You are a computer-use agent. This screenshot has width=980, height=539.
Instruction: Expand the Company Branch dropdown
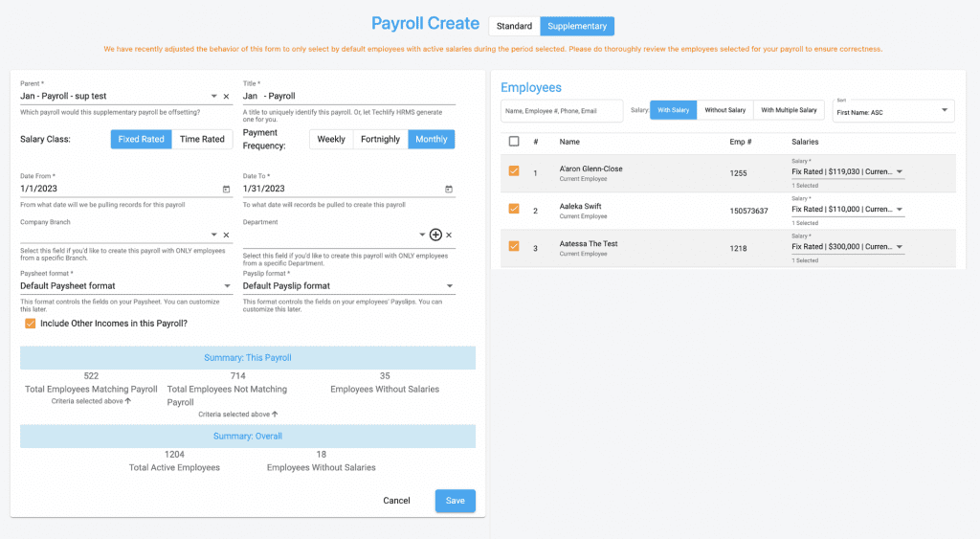pyautogui.click(x=213, y=235)
